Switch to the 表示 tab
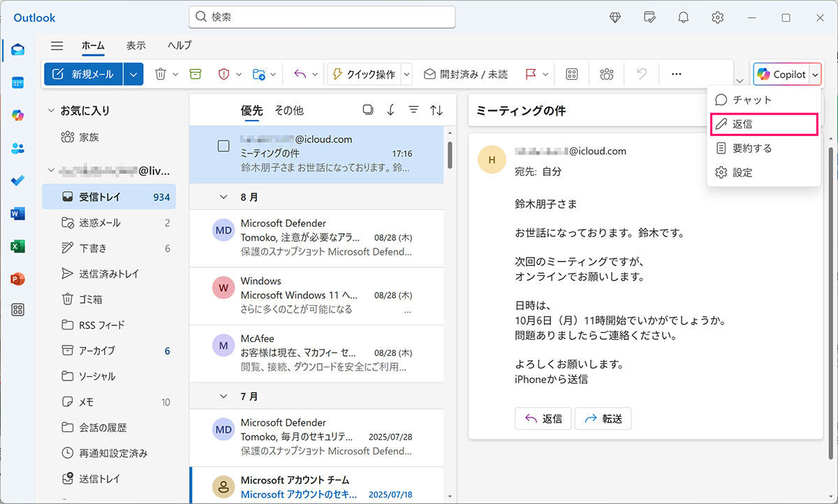838x504 pixels. (136, 45)
